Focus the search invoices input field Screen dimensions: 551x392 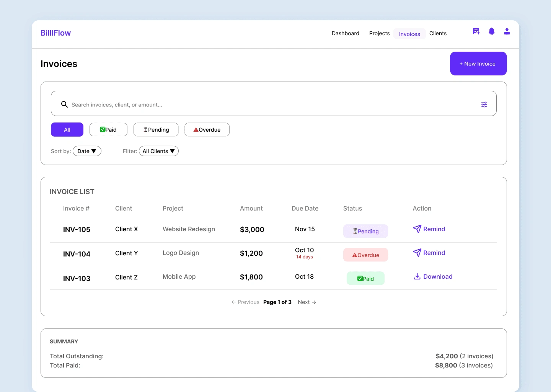point(274,103)
